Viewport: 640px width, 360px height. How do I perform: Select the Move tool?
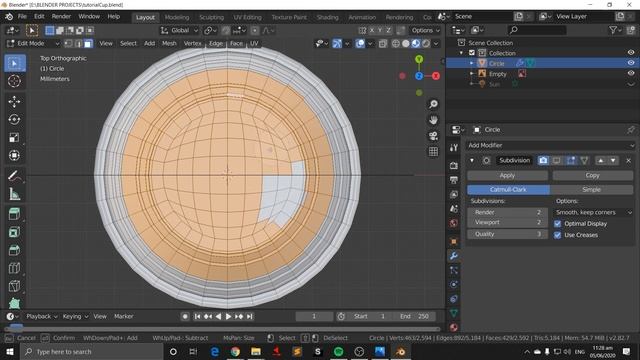pyautogui.click(x=15, y=101)
